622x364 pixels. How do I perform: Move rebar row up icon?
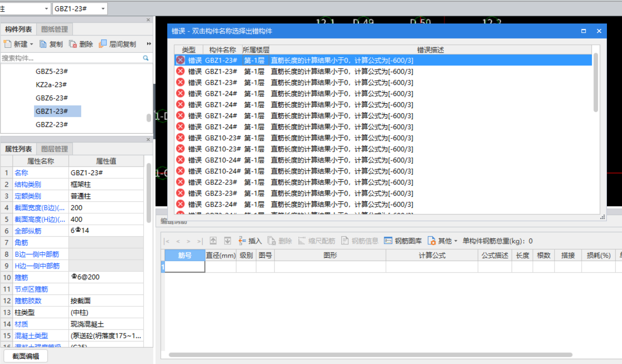(x=213, y=241)
